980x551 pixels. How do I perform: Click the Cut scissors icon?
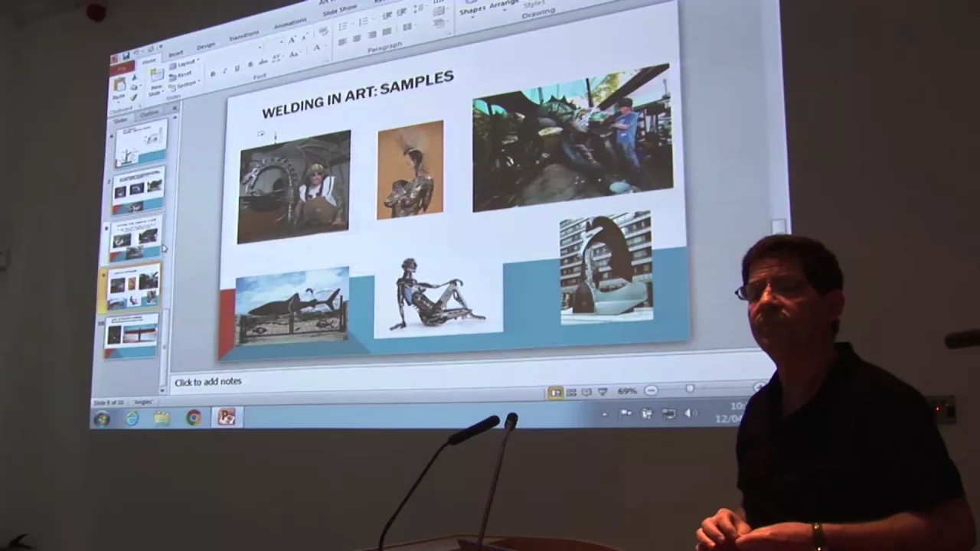tap(134, 78)
